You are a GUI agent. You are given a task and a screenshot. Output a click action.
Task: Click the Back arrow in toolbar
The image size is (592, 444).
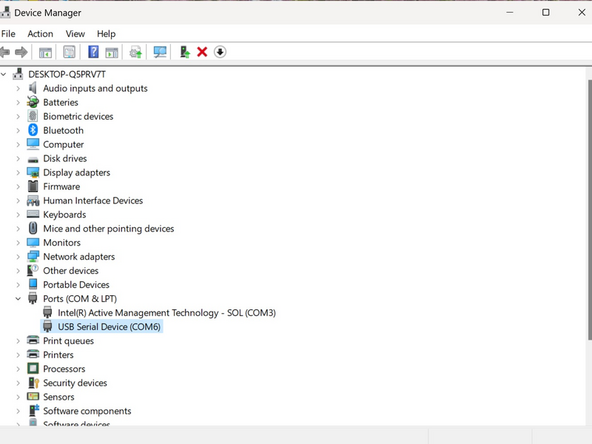5,52
